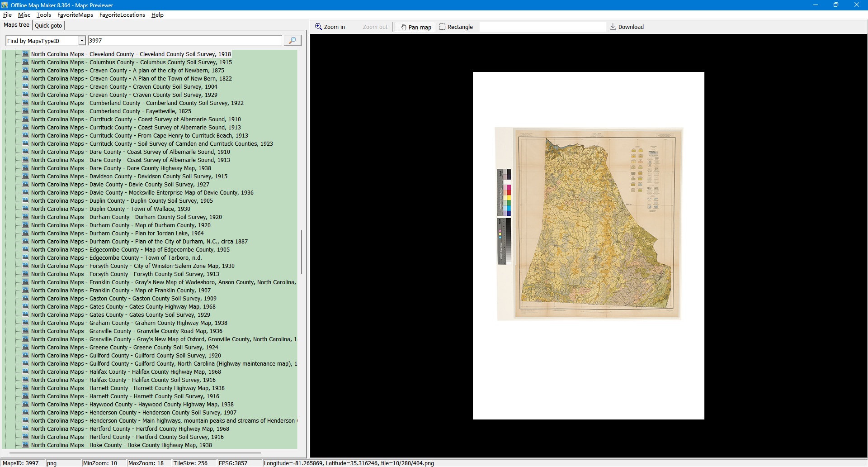
Task: Activate the Zoom in tool
Action: [330, 27]
